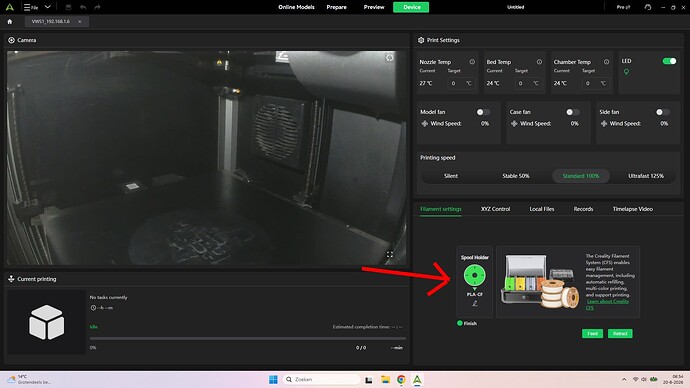The height and width of the screenshot is (388, 690).
Task: Click the Pro upgrade label in title bar
Action: (623, 7)
